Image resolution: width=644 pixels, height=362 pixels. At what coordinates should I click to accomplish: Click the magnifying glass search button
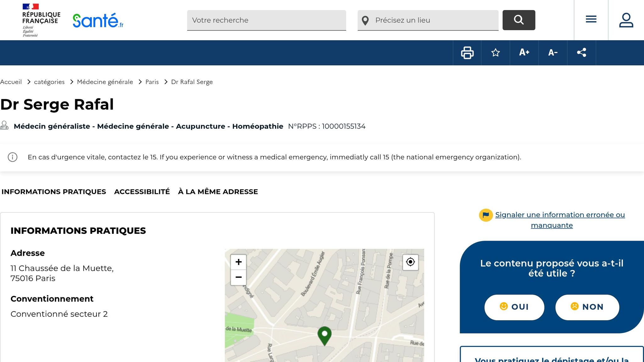pyautogui.click(x=519, y=20)
